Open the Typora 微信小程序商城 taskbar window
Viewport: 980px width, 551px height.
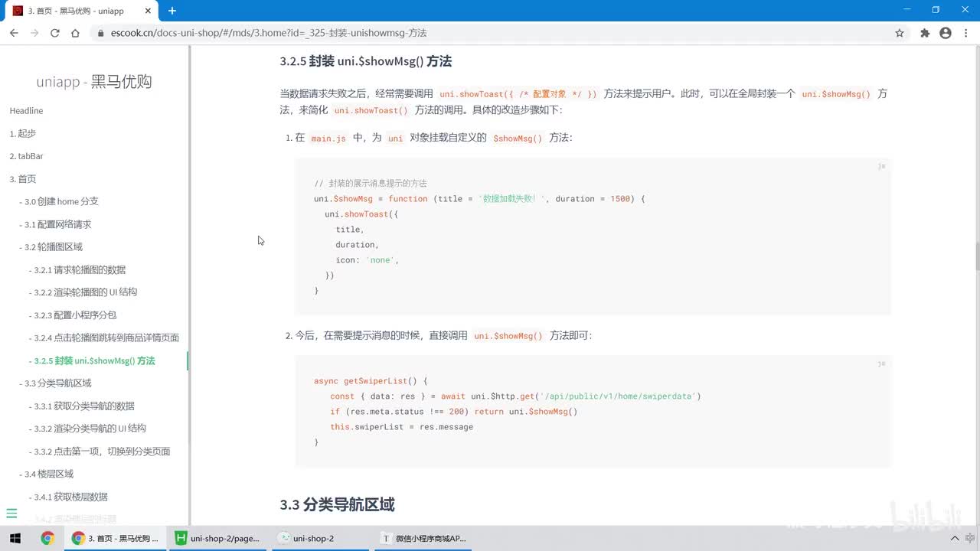(x=425, y=538)
